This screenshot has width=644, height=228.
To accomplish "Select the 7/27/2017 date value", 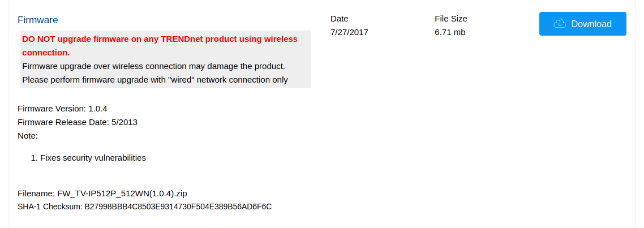I will 349,32.
